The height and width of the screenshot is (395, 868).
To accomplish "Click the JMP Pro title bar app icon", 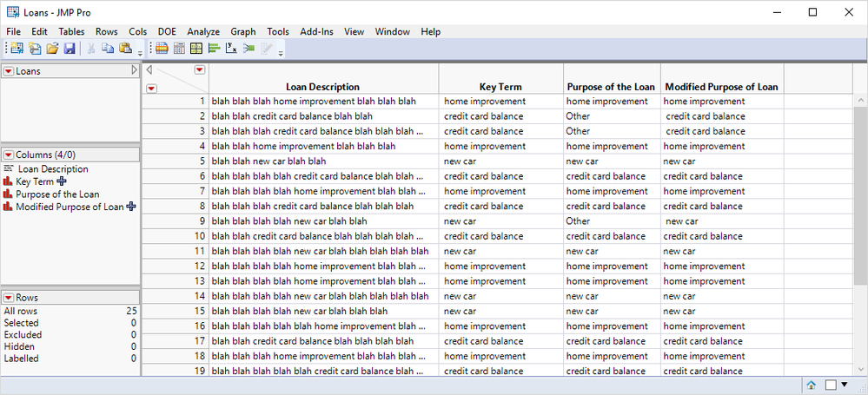I will pyautogui.click(x=12, y=12).
